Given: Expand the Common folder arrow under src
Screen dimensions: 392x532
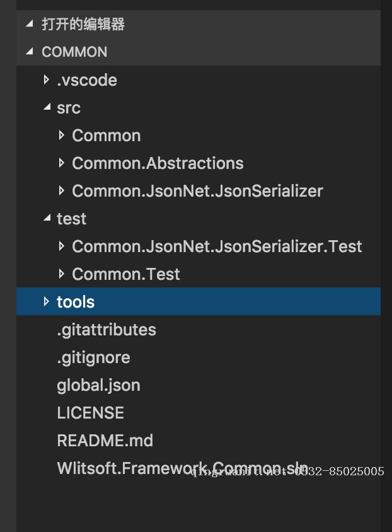Looking at the screenshot, I should click(x=61, y=135).
